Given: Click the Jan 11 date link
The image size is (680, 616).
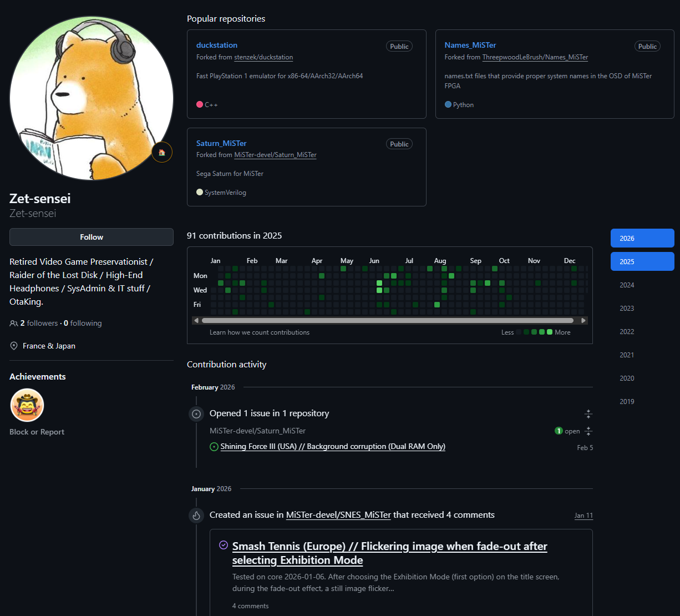Looking at the screenshot, I should 583,516.
